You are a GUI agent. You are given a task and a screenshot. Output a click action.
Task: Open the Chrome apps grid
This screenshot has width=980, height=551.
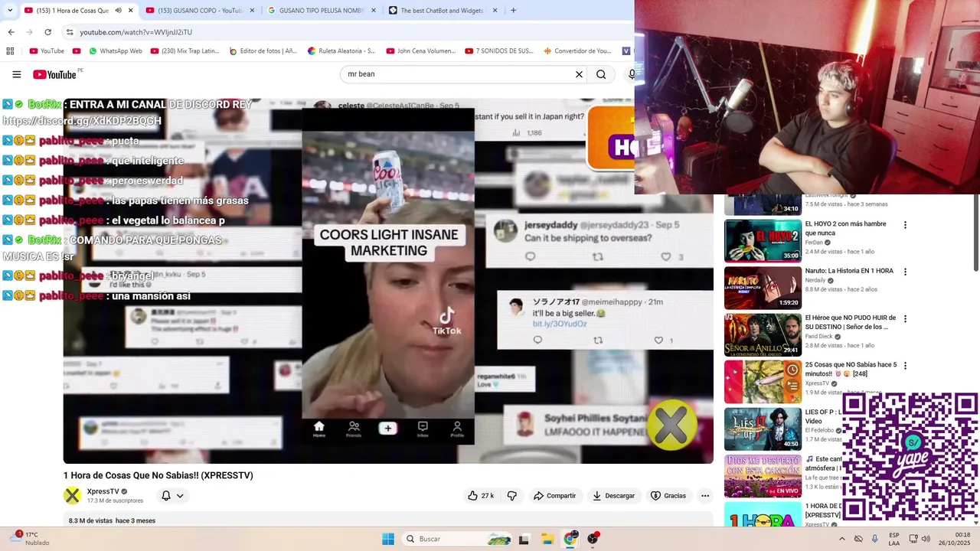10,51
